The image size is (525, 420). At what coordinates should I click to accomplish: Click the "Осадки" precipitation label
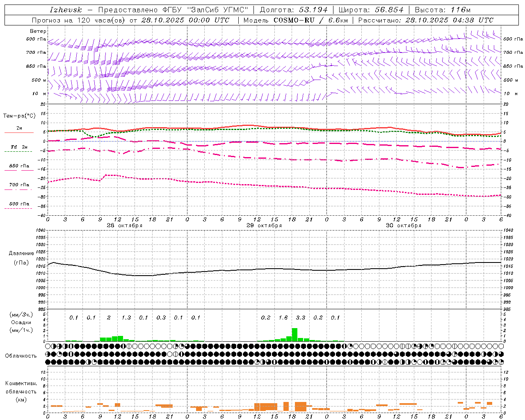click(x=21, y=322)
